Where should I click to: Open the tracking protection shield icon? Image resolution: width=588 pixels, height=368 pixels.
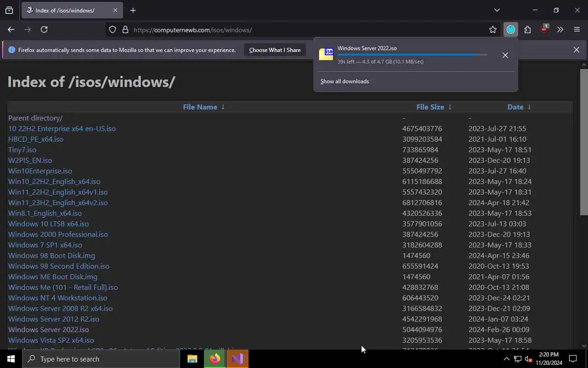pyautogui.click(x=113, y=30)
